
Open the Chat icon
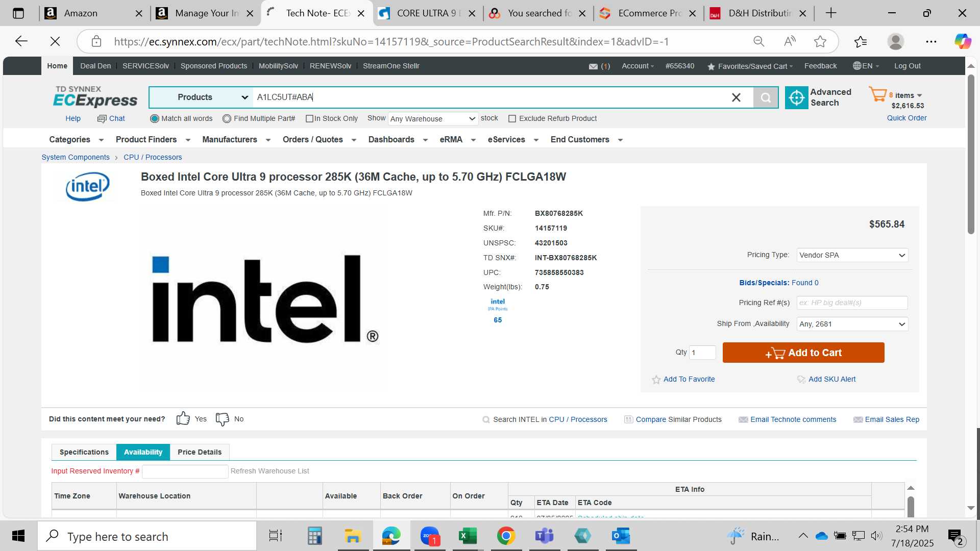(102, 119)
